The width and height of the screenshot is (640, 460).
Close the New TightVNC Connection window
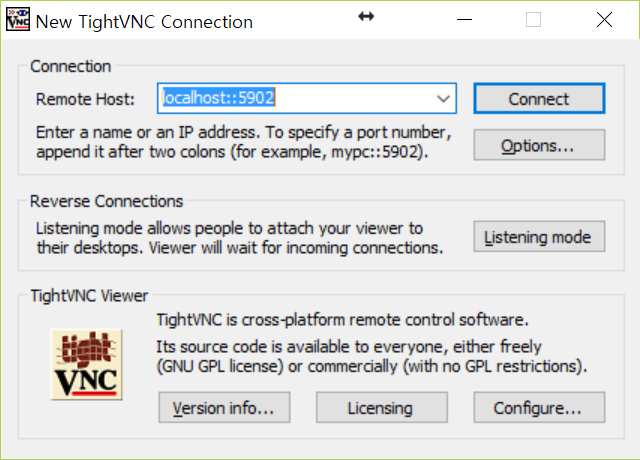[x=604, y=20]
